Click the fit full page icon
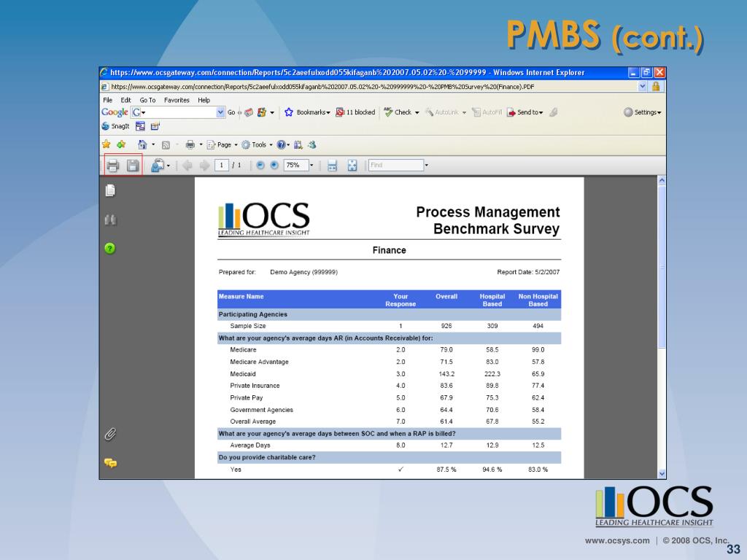This screenshot has width=747, height=560. (352, 166)
